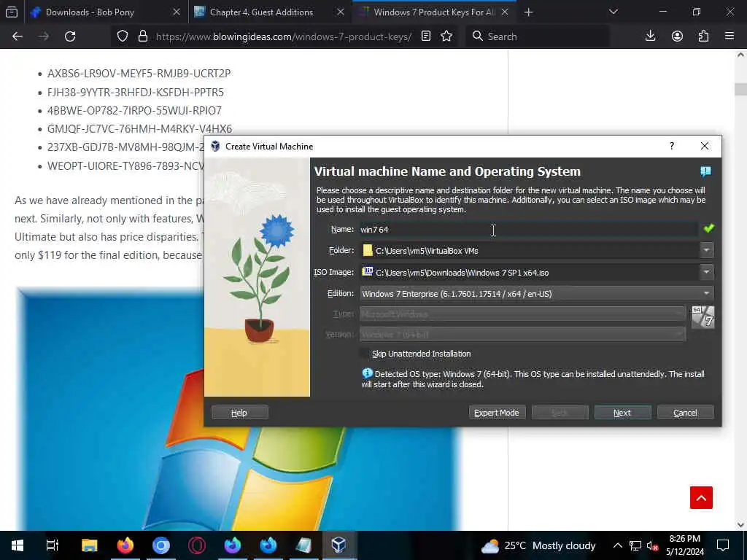Click the dialog help question mark
747x560 pixels.
coord(671,146)
